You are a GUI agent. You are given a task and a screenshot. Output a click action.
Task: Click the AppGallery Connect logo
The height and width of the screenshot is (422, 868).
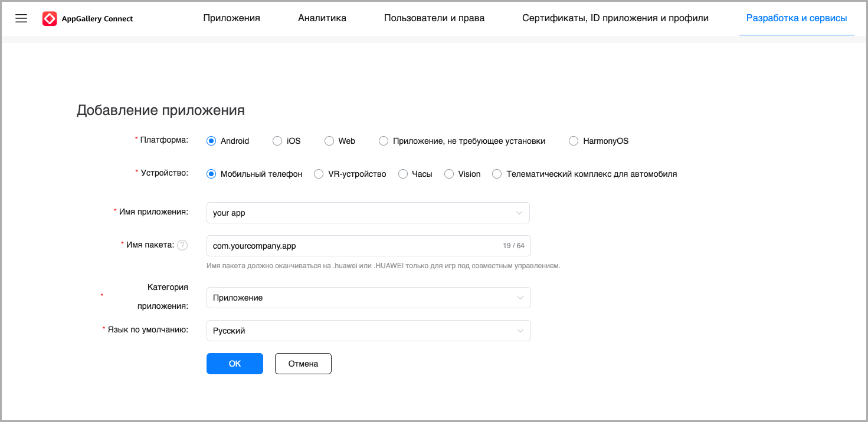click(88, 19)
